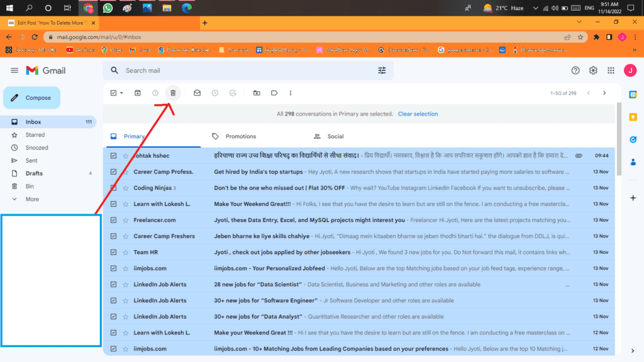
Task: Open the Inbox folder
Action: click(x=48, y=122)
